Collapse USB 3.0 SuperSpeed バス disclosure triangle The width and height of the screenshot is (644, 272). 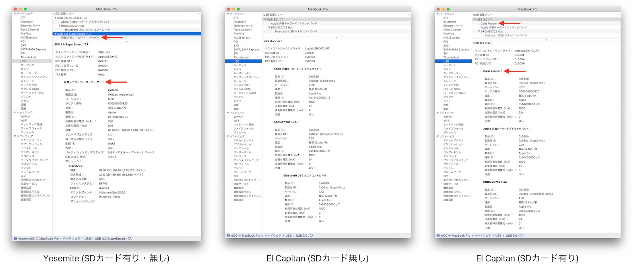[x=56, y=34]
